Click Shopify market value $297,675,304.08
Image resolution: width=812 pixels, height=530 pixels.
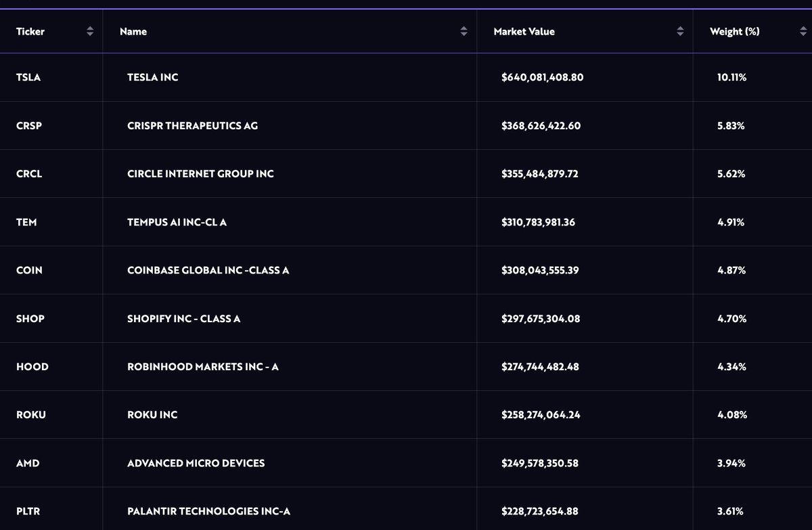[540, 318]
